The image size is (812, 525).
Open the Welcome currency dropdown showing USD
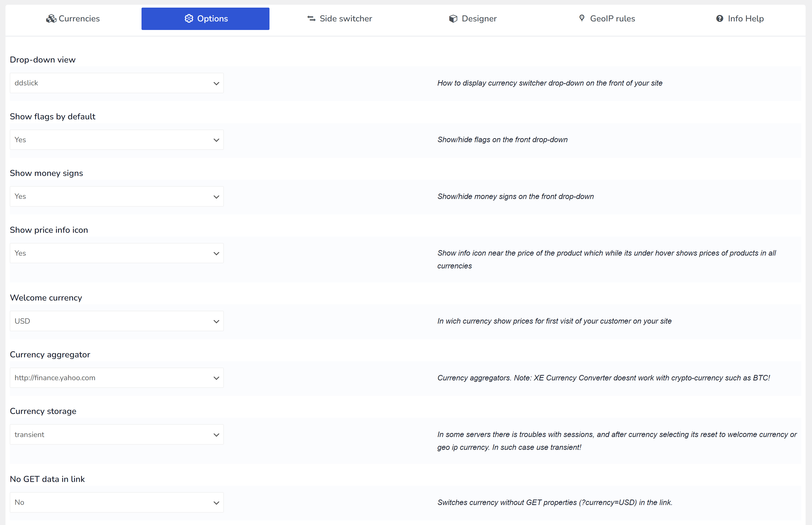[117, 321]
